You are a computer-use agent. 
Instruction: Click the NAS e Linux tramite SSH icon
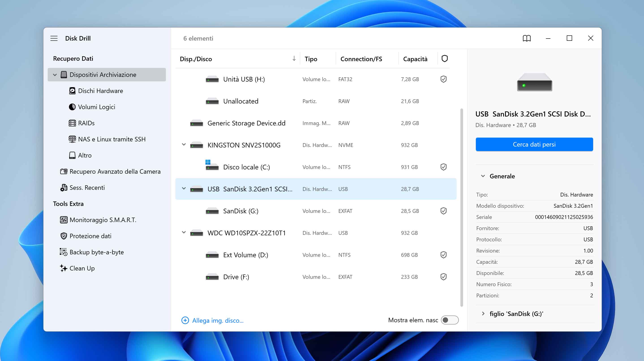click(72, 139)
